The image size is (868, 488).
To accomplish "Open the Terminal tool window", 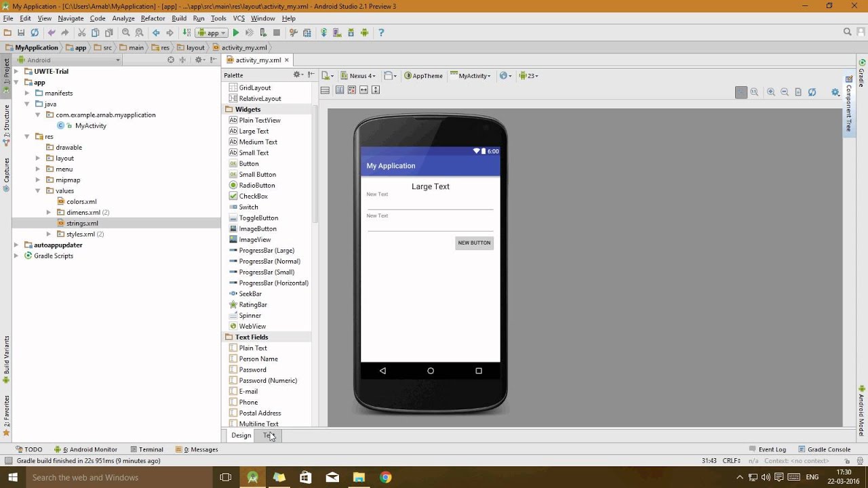I will pyautogui.click(x=146, y=449).
